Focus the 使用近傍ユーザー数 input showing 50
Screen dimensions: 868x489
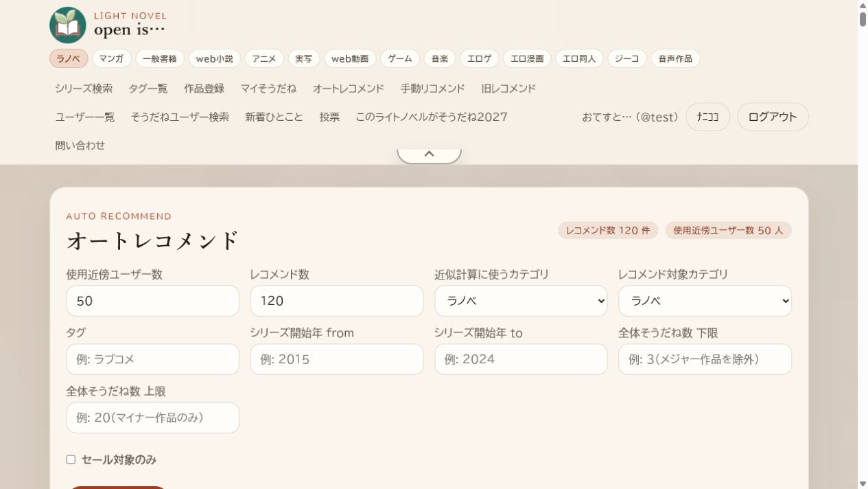click(x=153, y=301)
